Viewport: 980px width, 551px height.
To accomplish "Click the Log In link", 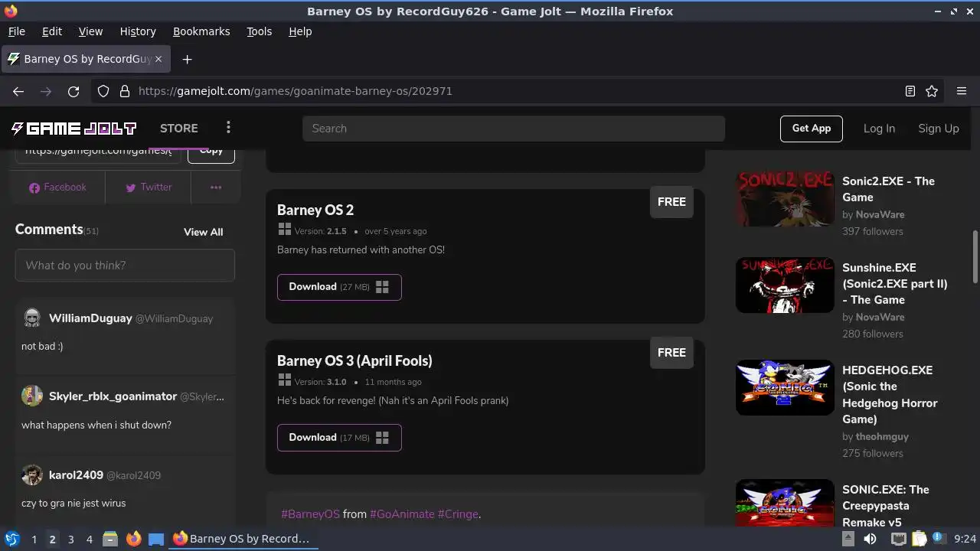I will (879, 129).
